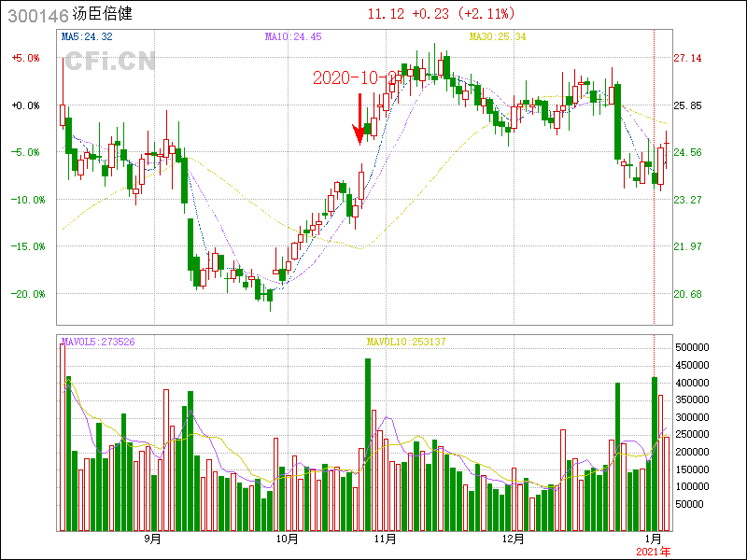The width and height of the screenshot is (747, 560).
Task: Click the 20.68 price axis value
Action: coord(687,294)
